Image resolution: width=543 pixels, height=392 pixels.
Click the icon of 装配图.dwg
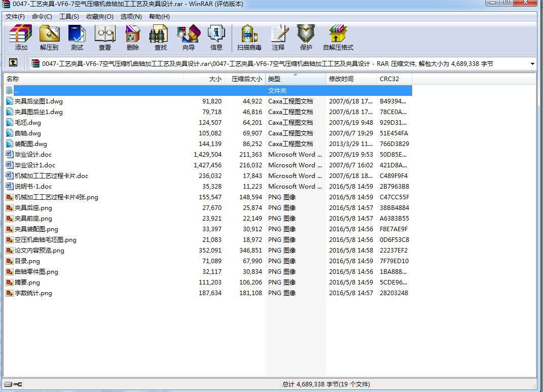click(9, 144)
